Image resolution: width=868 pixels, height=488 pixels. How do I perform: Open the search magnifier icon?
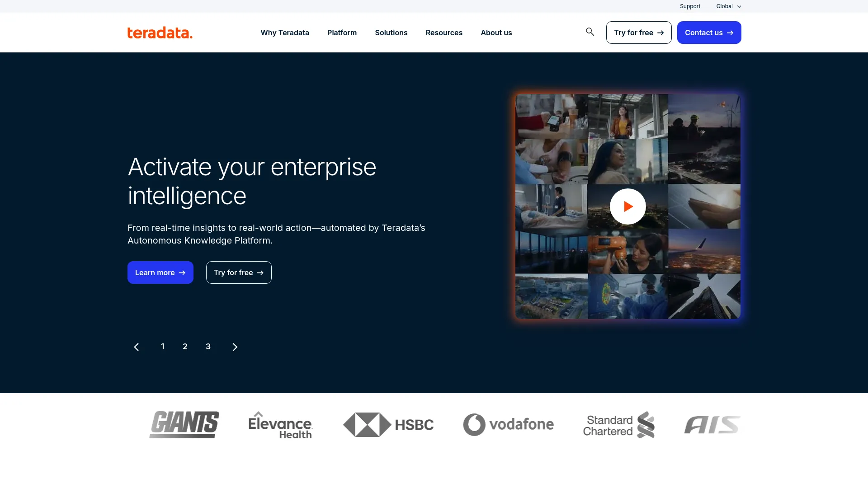tap(590, 32)
